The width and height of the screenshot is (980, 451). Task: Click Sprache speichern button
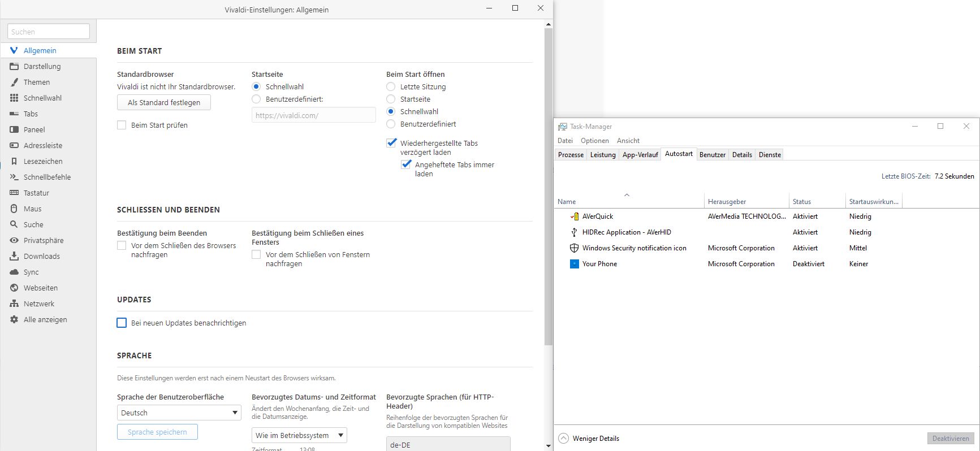click(x=157, y=432)
